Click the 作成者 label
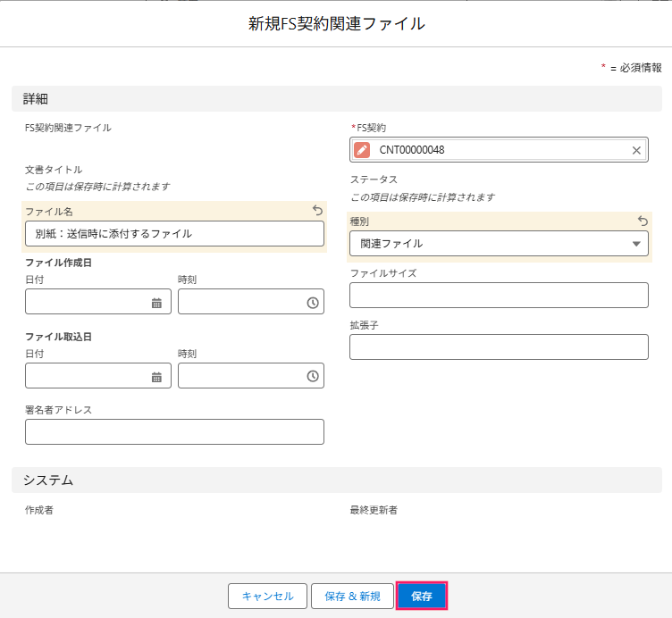This screenshot has height=618, width=672. click(39, 510)
